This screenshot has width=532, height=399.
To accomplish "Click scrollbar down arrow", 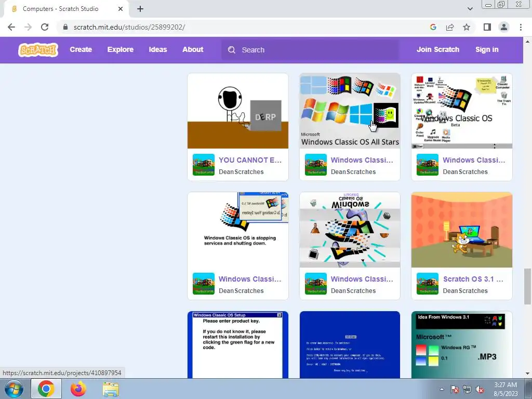I will click(x=527, y=374).
